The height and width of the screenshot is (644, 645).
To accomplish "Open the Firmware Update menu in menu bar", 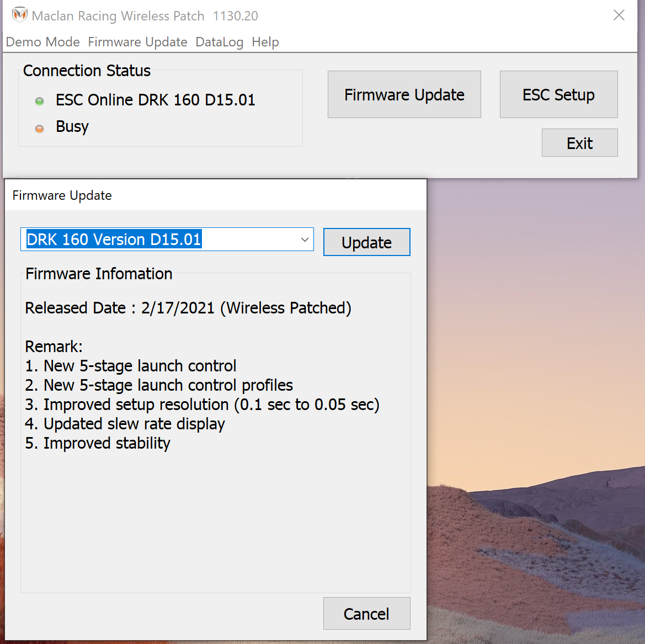I will coord(137,42).
